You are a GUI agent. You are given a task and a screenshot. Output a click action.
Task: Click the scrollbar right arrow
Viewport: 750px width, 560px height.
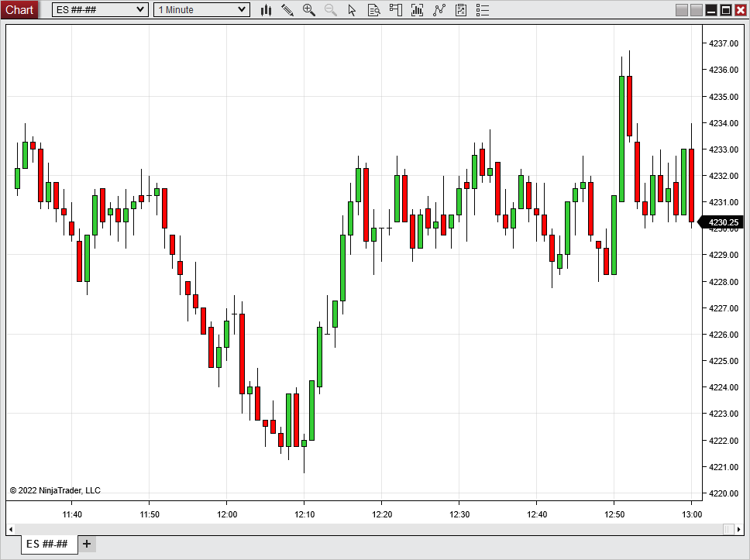pos(739,529)
